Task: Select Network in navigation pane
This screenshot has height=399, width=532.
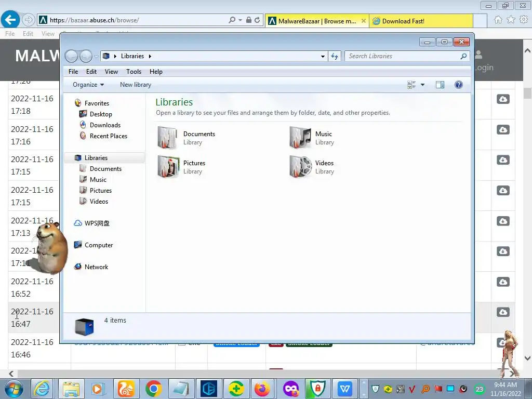Action: click(96, 267)
